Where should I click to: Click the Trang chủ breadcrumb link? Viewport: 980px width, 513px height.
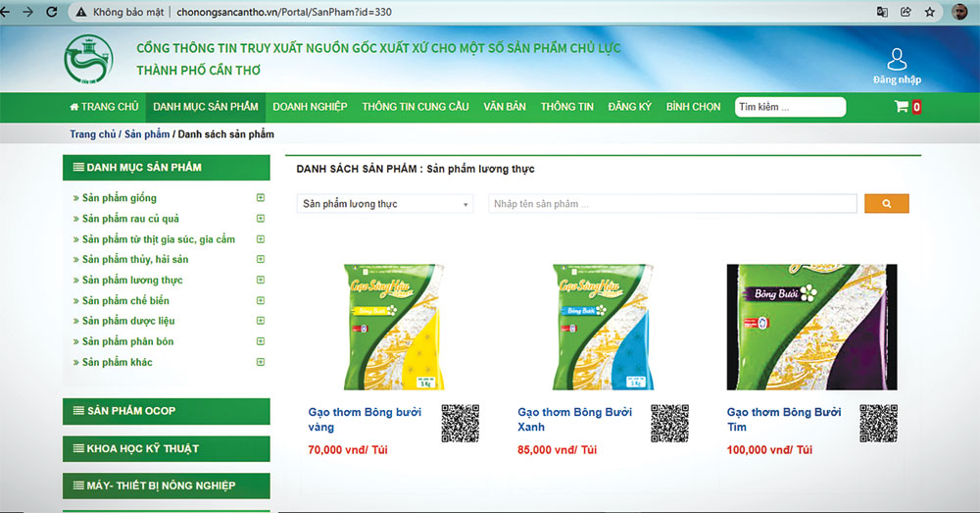[92, 133]
